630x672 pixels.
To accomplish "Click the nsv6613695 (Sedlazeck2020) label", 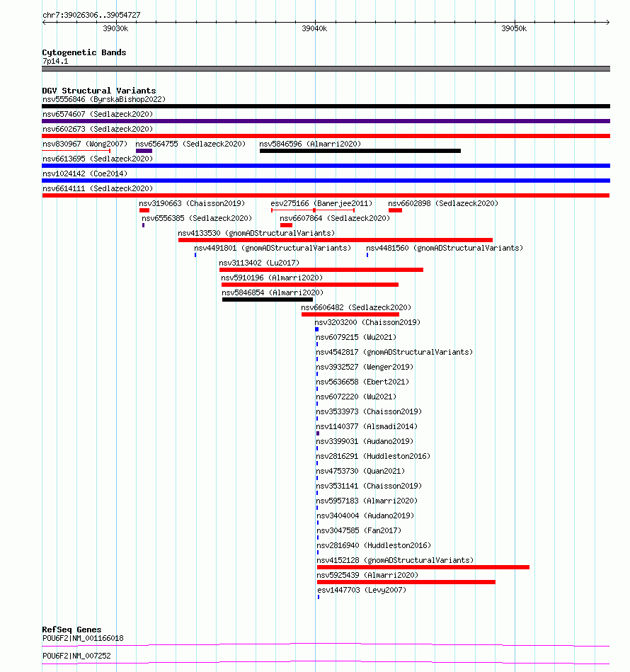I will tap(98, 159).
